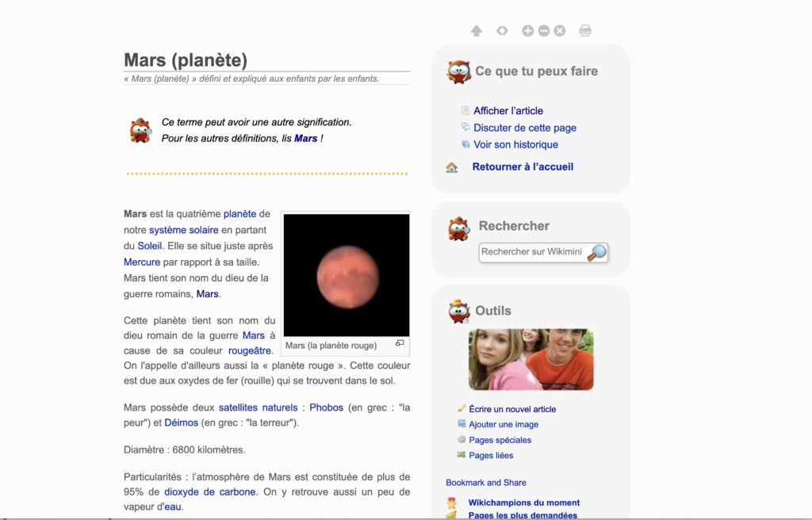Image resolution: width=812 pixels, height=520 pixels.
Task: Click the diamond-shaped width toggle icon
Action: coord(502,31)
